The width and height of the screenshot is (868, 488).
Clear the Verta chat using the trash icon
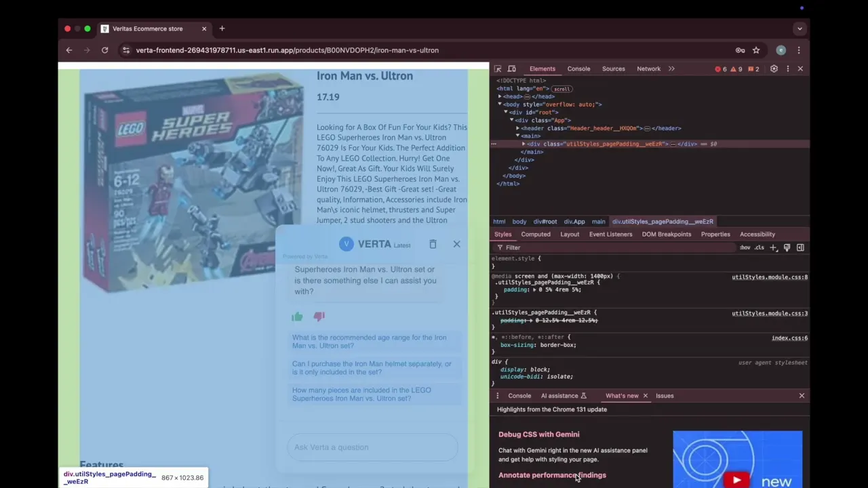tap(433, 244)
